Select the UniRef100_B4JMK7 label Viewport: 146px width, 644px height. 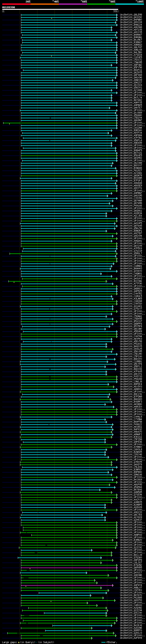point(131,40)
